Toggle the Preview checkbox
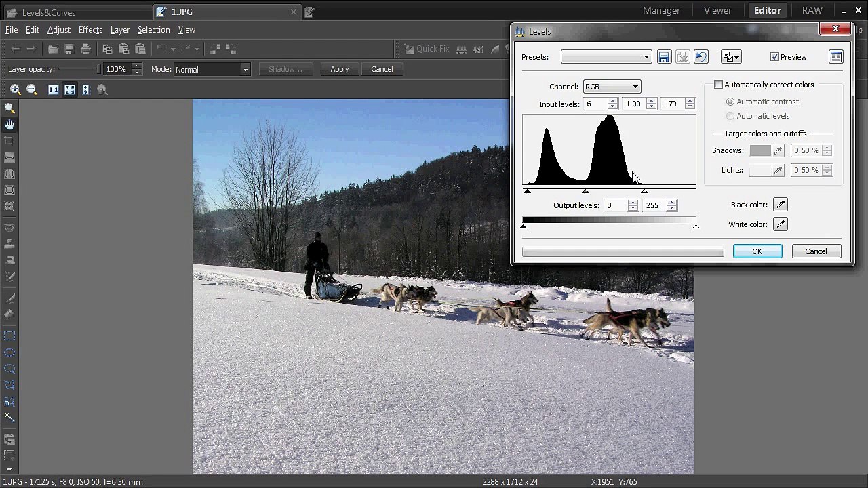The image size is (868, 488). 774,57
